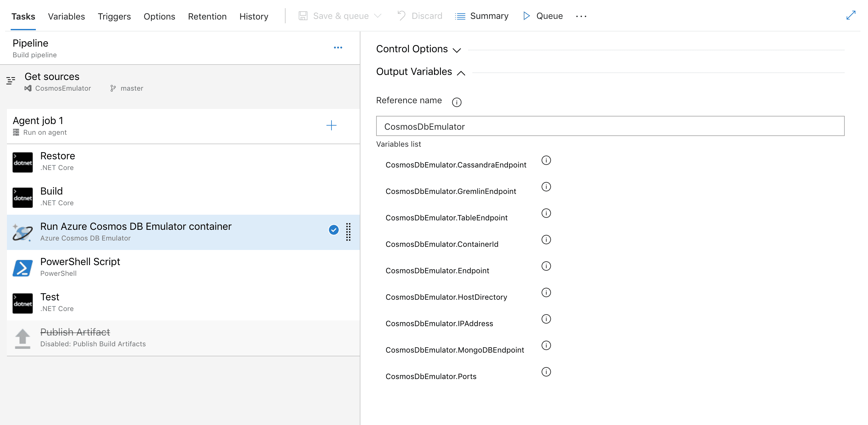Viewport: 868px width, 425px height.
Task: Show info for CosmosDbEmulator.Endpoint variable
Action: point(546,266)
